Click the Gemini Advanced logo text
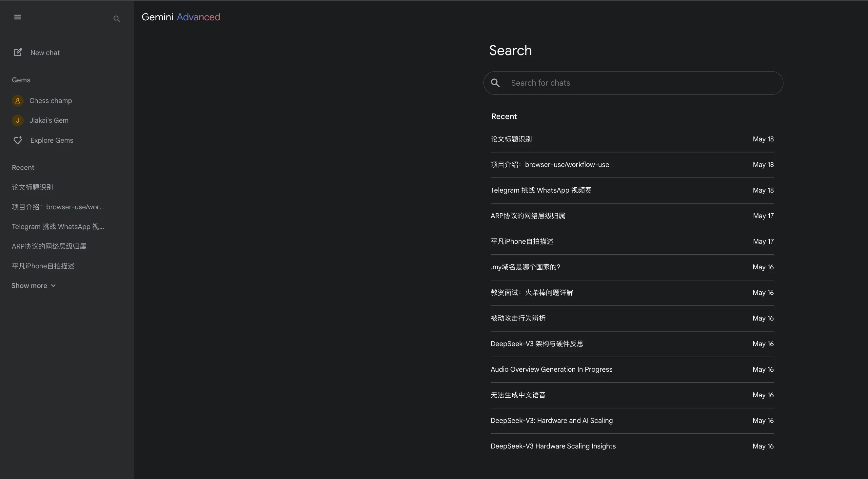Viewport: 868px width, 479px height. point(181,17)
